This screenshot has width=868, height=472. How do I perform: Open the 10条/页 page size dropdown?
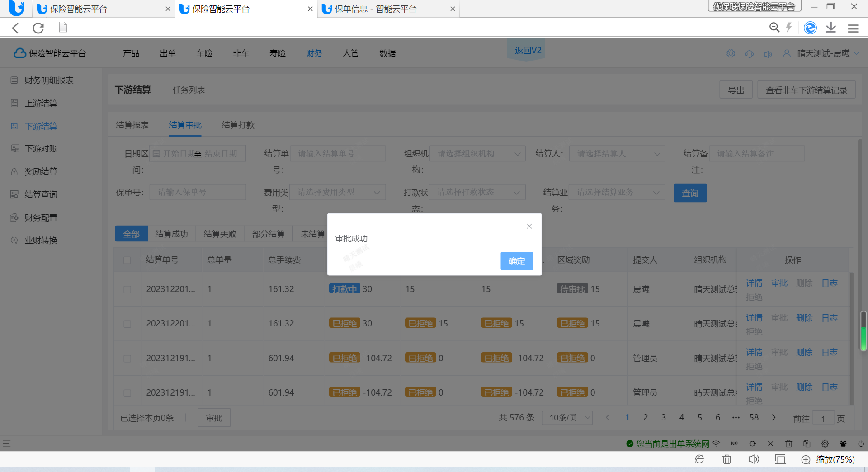click(x=568, y=418)
